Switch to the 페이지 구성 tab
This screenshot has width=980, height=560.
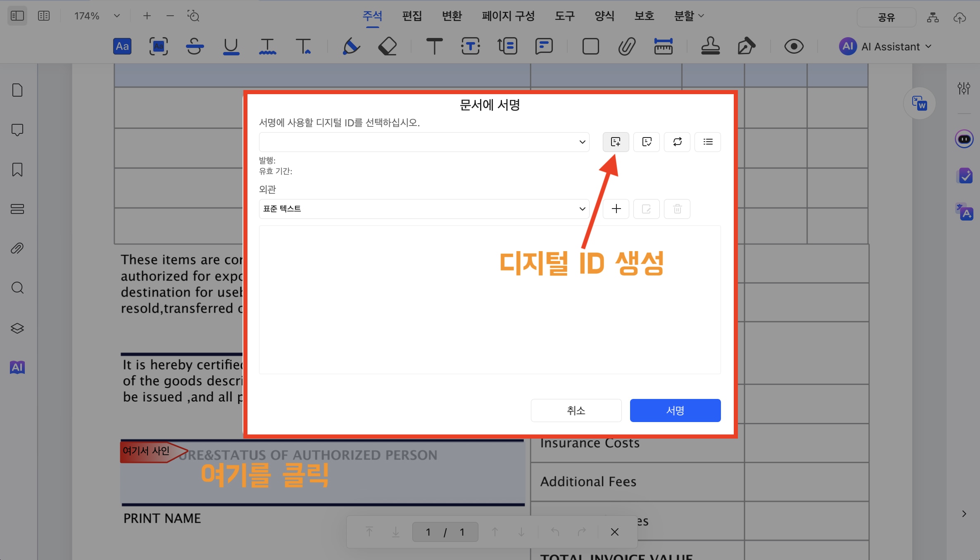(x=508, y=16)
